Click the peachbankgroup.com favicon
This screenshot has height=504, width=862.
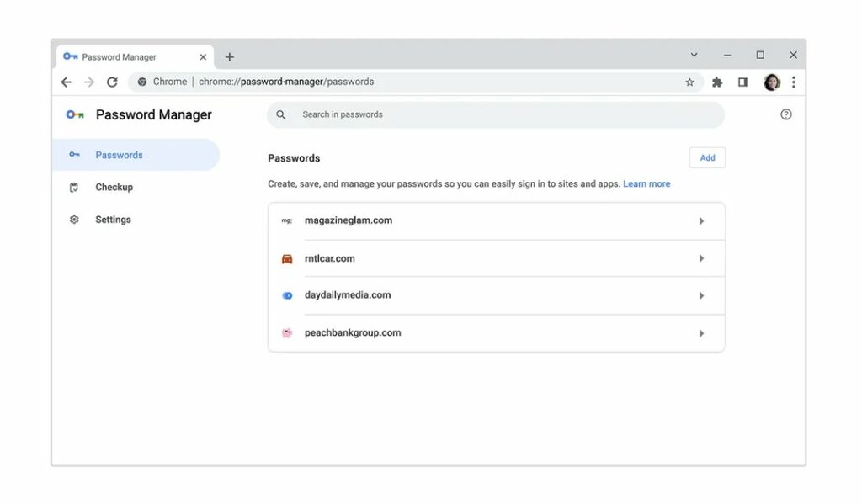click(x=287, y=333)
